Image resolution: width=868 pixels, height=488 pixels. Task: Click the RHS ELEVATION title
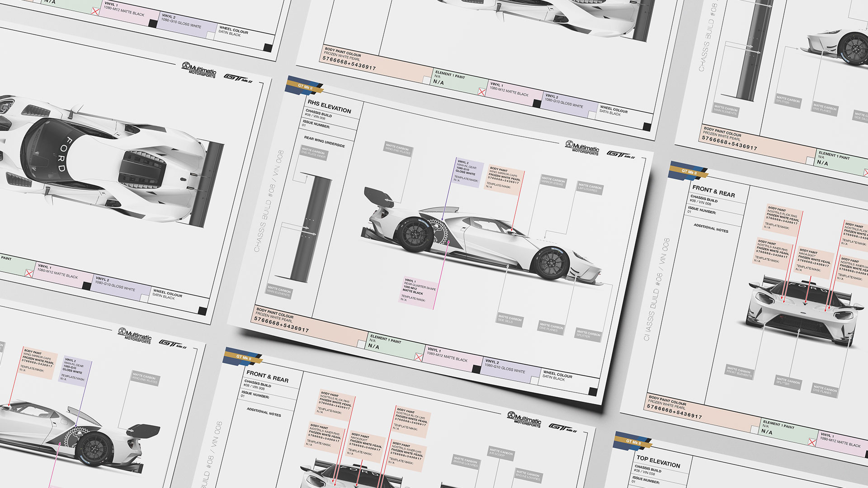329,107
